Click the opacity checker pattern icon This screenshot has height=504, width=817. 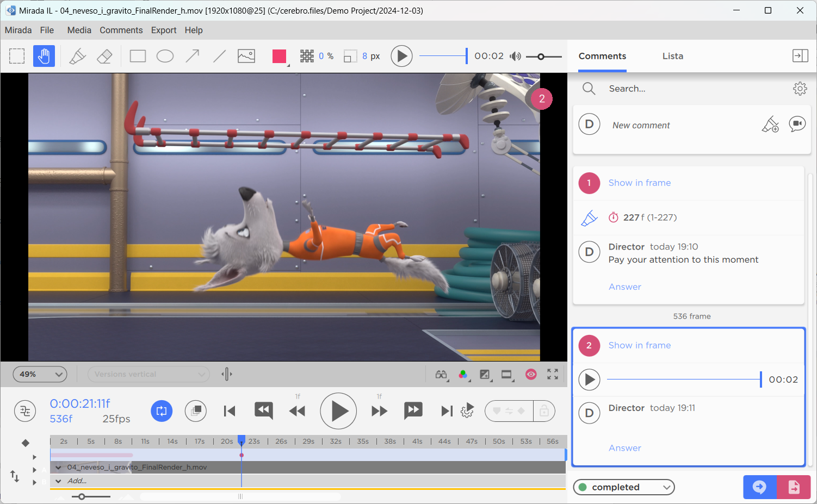click(x=307, y=56)
